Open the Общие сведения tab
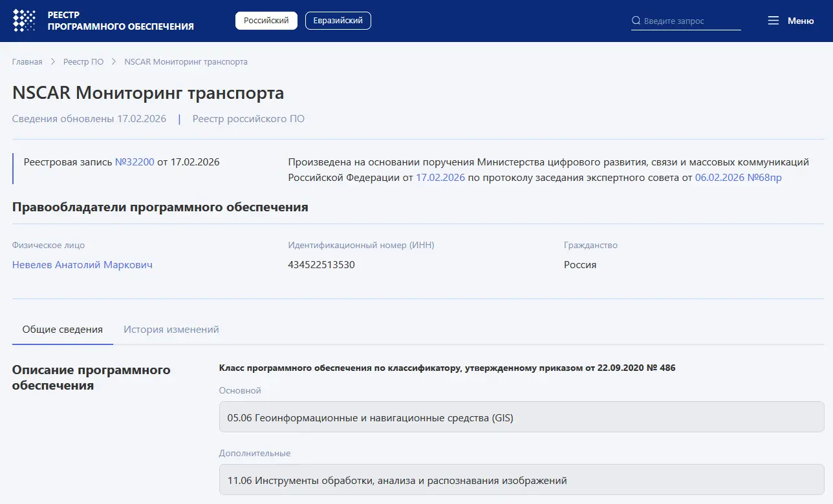The image size is (833, 504). click(62, 329)
